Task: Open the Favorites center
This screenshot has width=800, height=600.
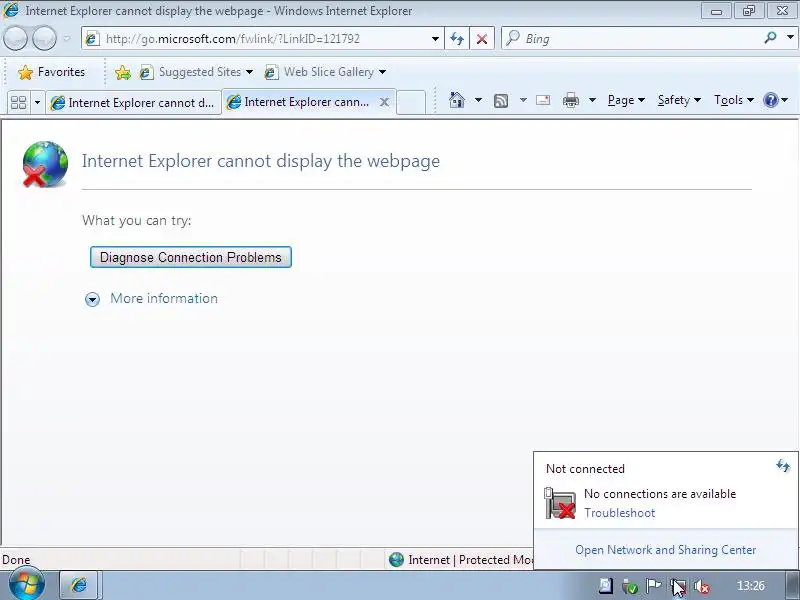Action: (x=51, y=72)
